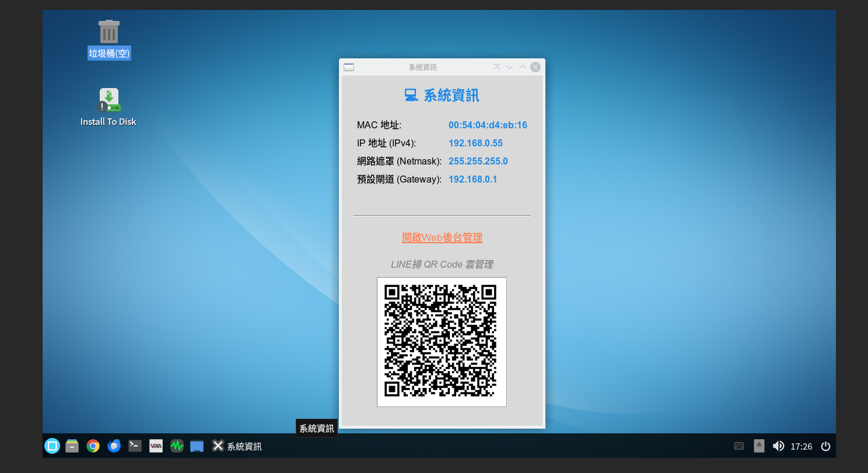Open the start menu launcher icon
The image size is (868, 473).
click(x=52, y=446)
